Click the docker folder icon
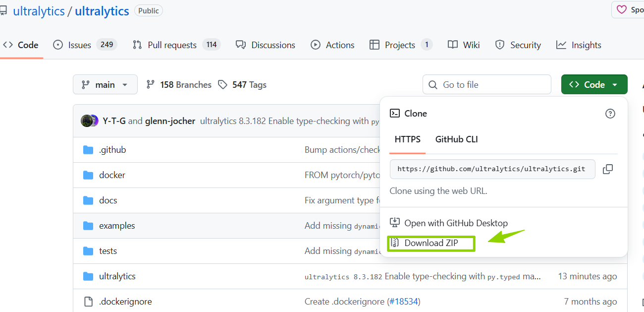644x312 pixels. [88, 175]
